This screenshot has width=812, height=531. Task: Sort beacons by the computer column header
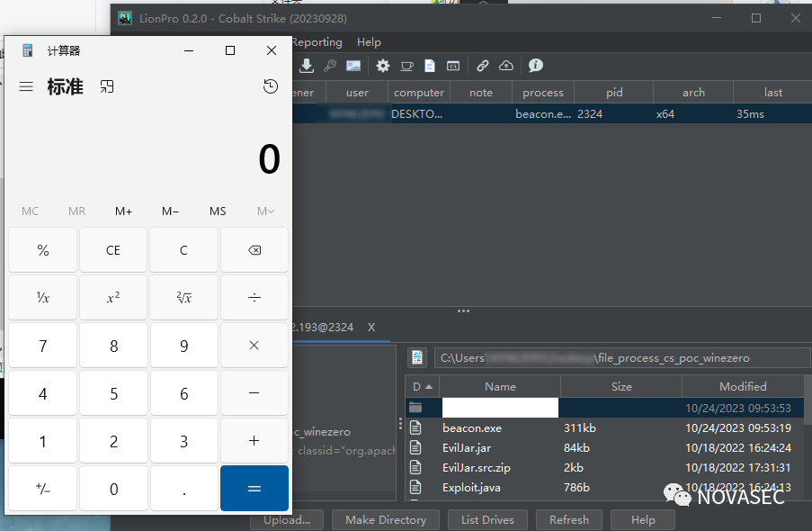click(x=419, y=93)
